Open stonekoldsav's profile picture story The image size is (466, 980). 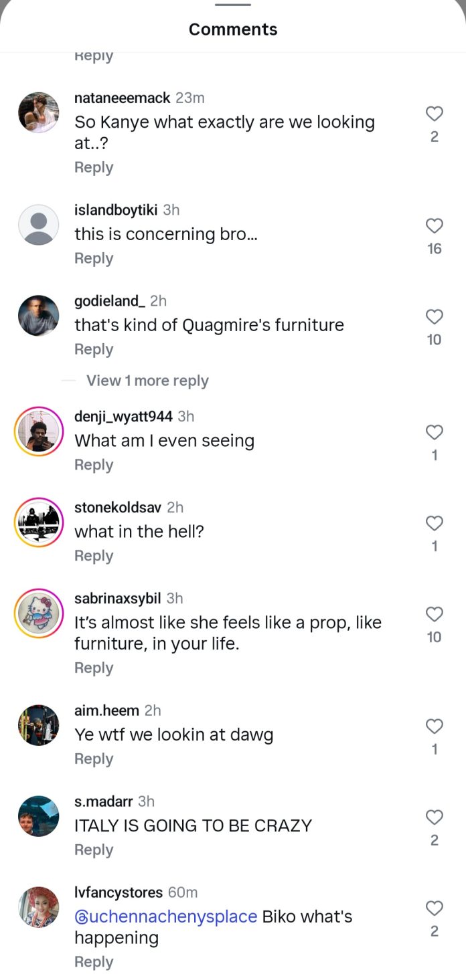(x=39, y=522)
